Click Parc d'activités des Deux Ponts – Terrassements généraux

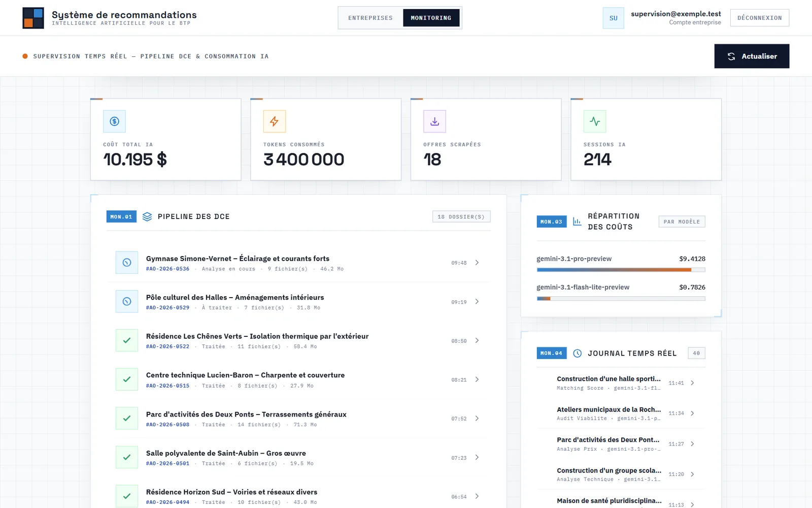[x=246, y=415]
